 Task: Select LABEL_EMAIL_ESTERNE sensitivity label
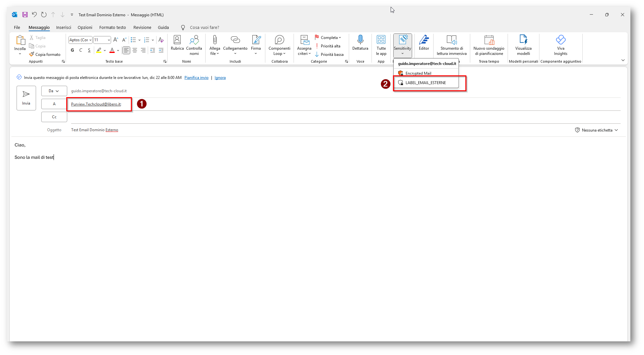pyautogui.click(x=425, y=83)
